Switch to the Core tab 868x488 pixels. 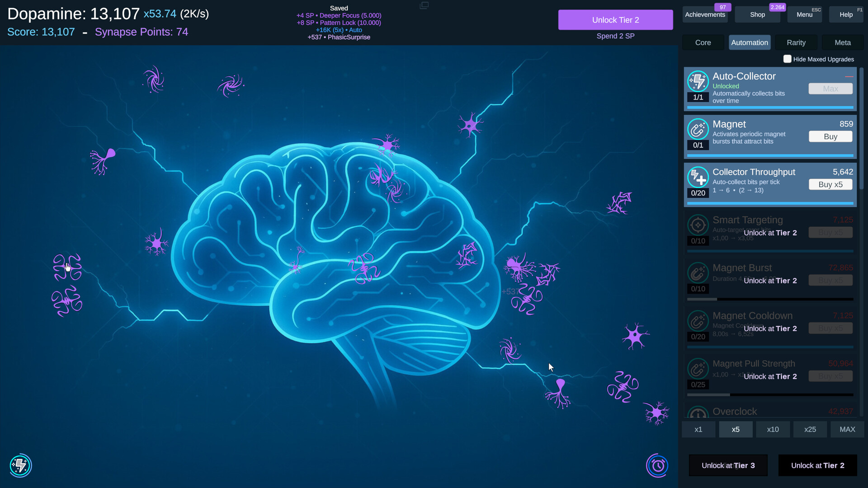pos(703,42)
